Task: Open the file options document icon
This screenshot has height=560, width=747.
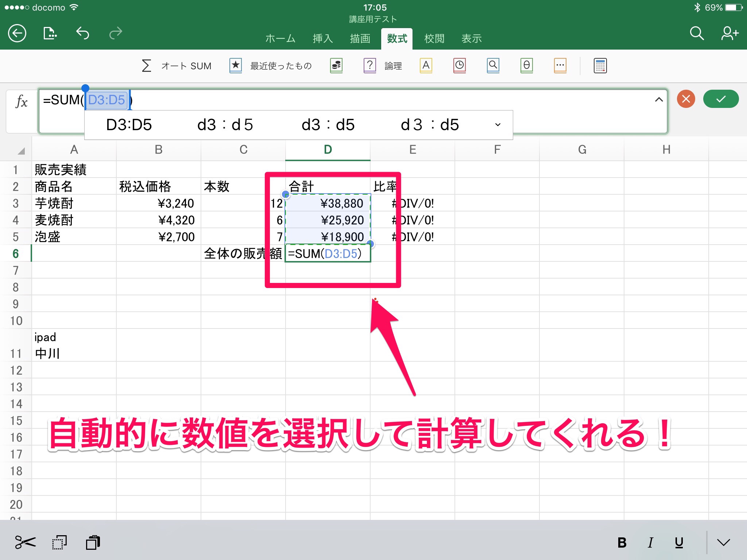Action: point(50,34)
